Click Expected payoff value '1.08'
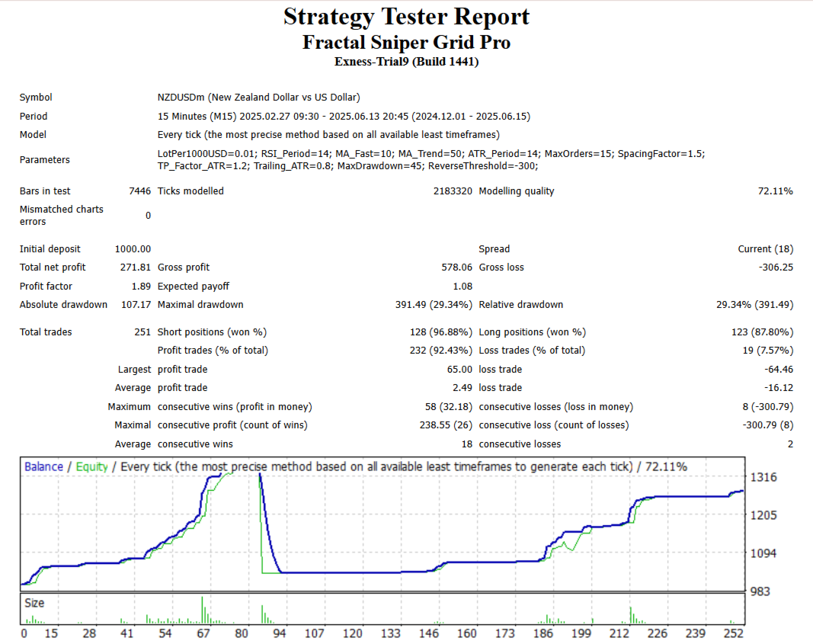The image size is (813, 644). [x=463, y=287]
